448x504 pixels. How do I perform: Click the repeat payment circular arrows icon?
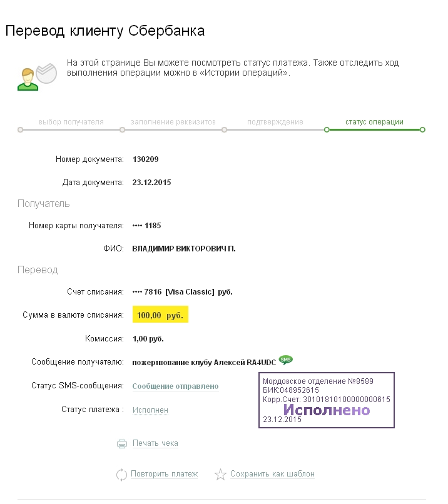tap(122, 475)
